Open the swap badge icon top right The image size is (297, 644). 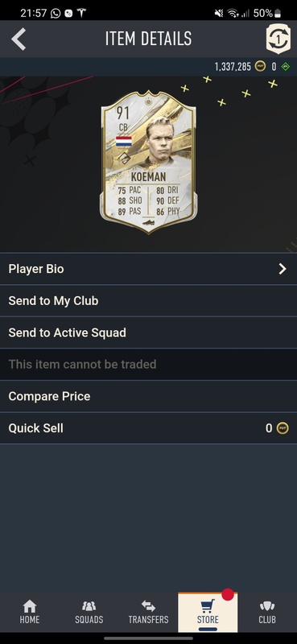click(278, 39)
